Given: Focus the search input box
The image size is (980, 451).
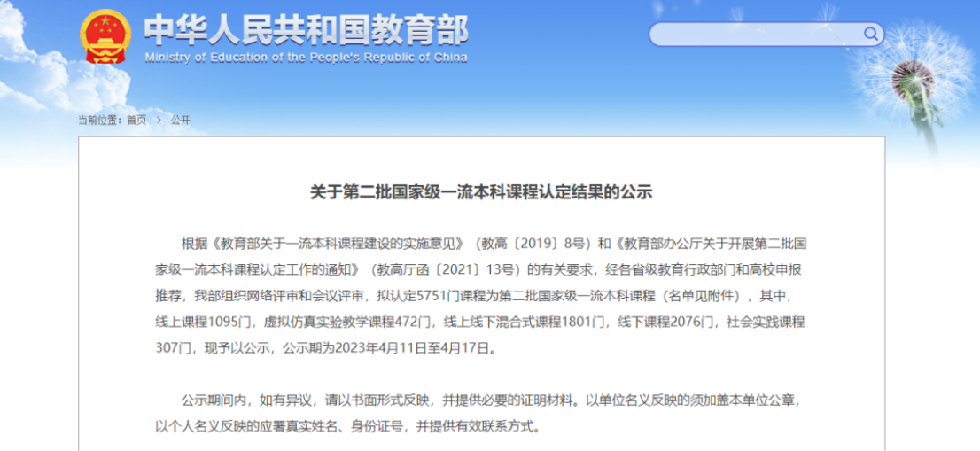Looking at the screenshot, I should click(756, 35).
